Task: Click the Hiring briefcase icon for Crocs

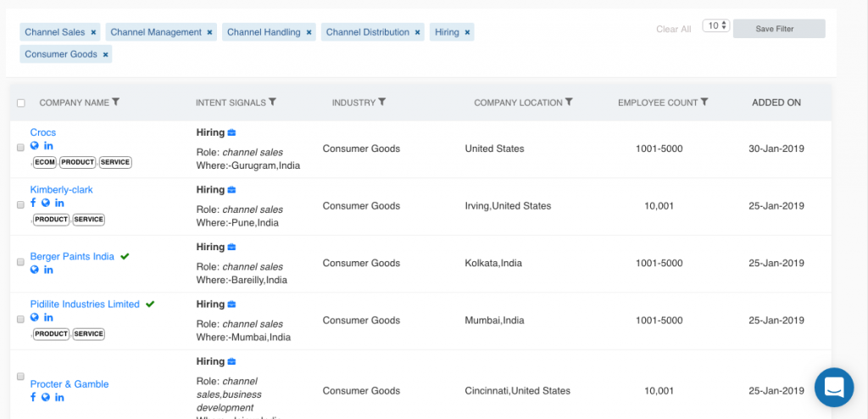Action: 232,132
